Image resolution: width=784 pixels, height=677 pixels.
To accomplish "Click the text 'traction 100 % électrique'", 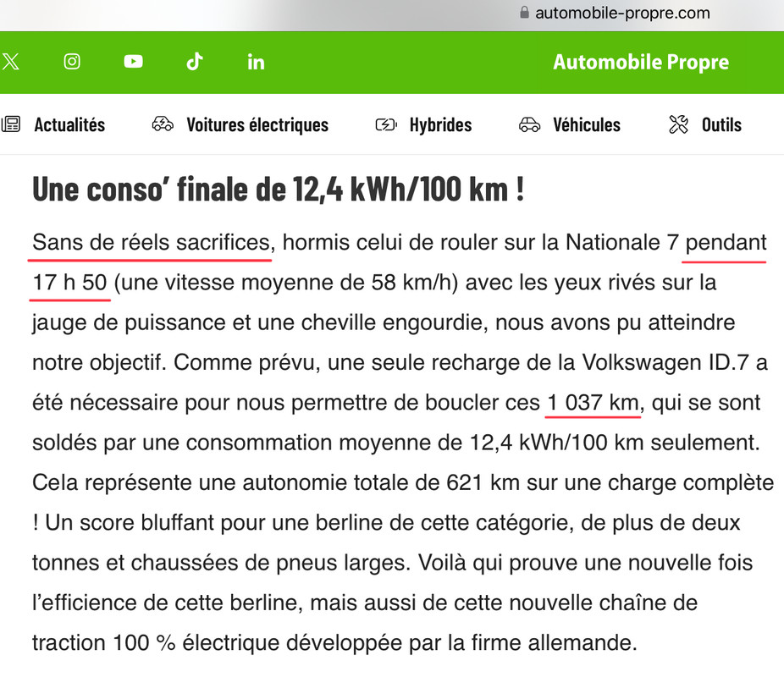I will click(x=156, y=643).
